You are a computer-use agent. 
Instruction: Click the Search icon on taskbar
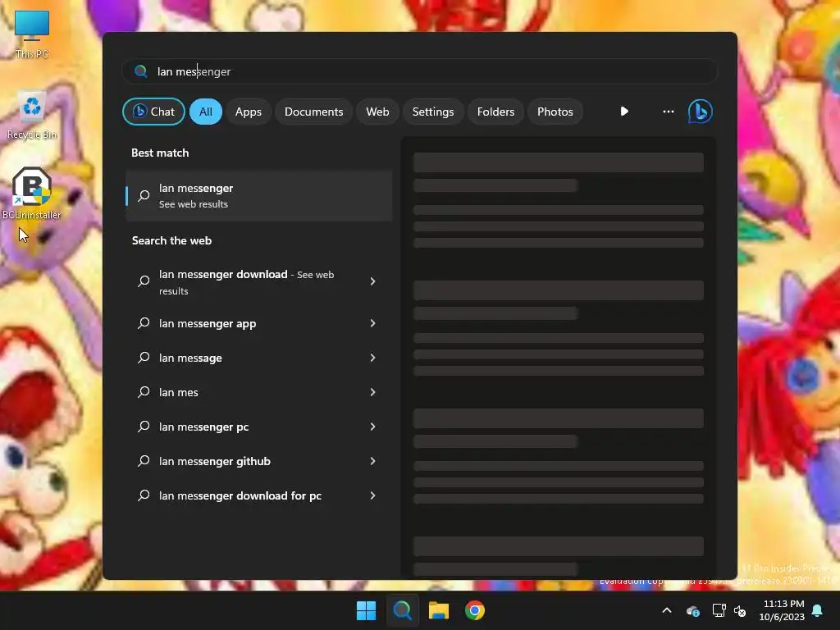pyautogui.click(x=402, y=610)
